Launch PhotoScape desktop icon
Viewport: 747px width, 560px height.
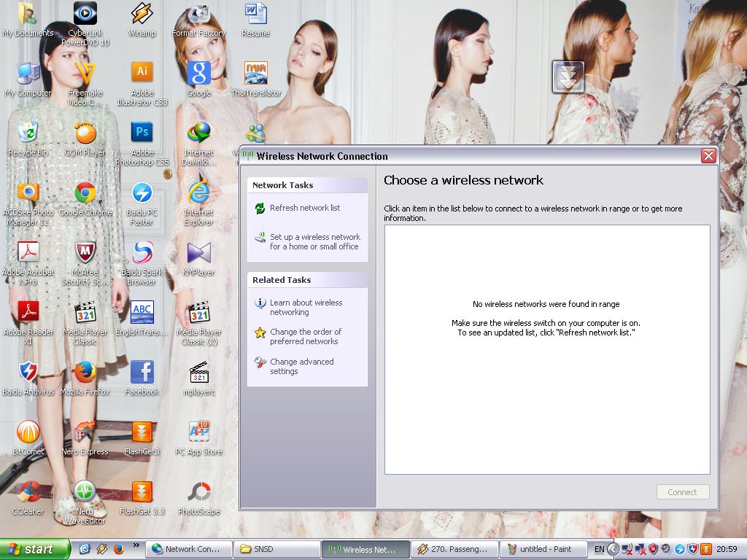(198, 498)
